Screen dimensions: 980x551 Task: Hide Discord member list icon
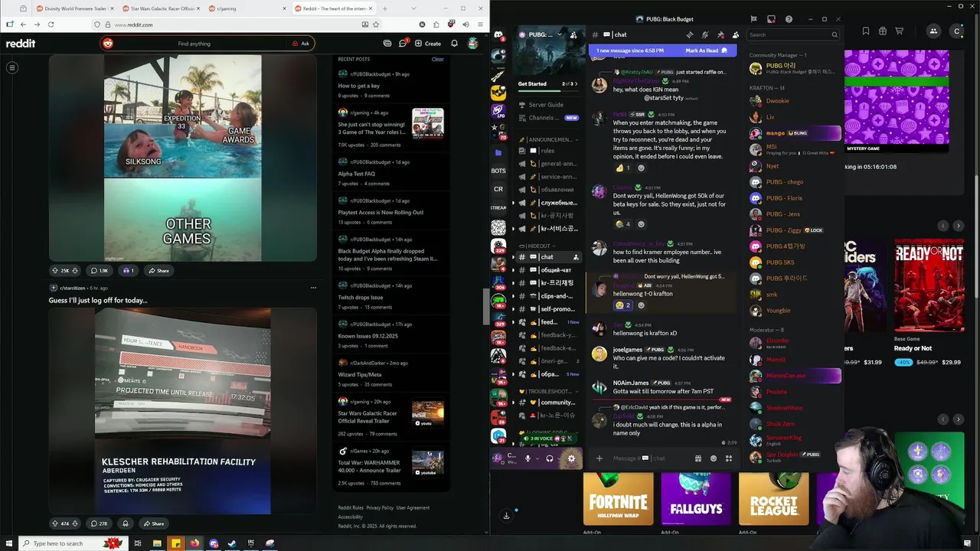736,34
